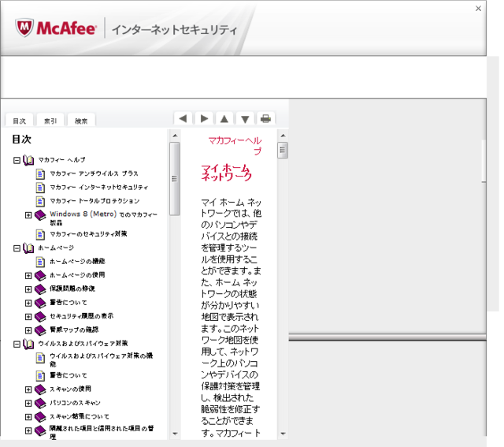Switch to the 目次 tab

[19, 121]
